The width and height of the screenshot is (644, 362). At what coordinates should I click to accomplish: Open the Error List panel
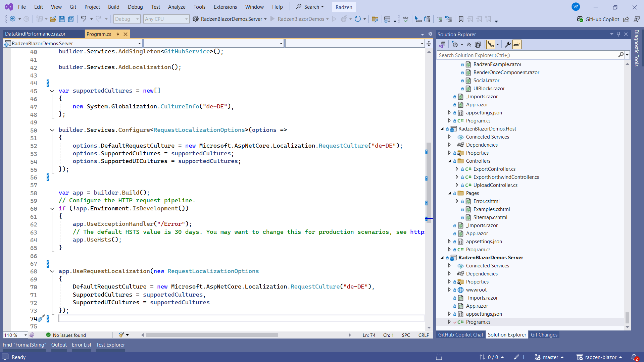pos(82,345)
